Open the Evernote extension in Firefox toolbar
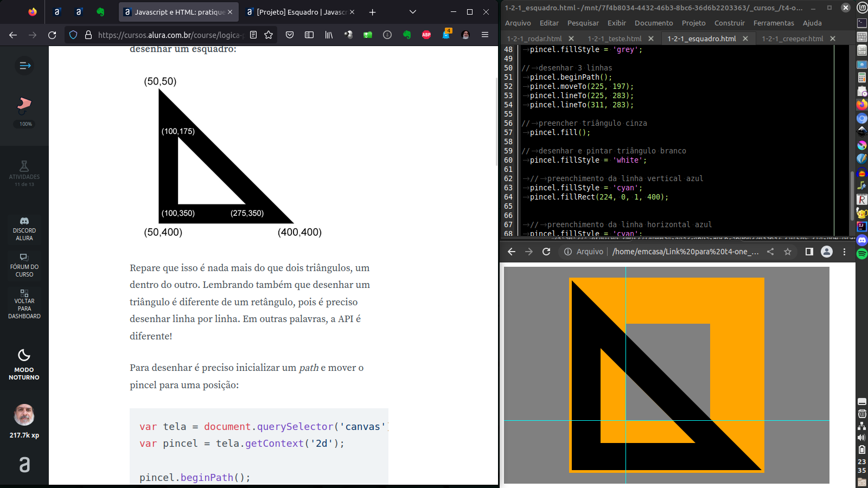The height and width of the screenshot is (488, 868). [407, 35]
